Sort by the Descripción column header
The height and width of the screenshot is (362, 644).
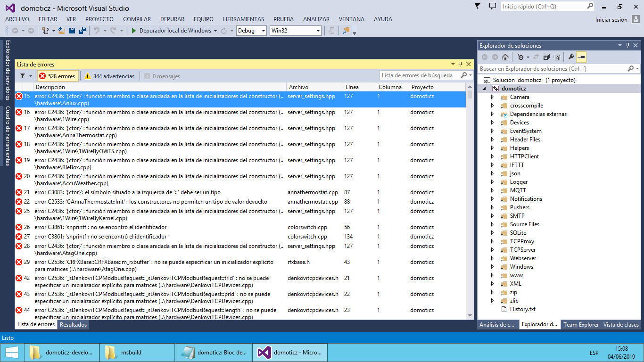coord(160,87)
